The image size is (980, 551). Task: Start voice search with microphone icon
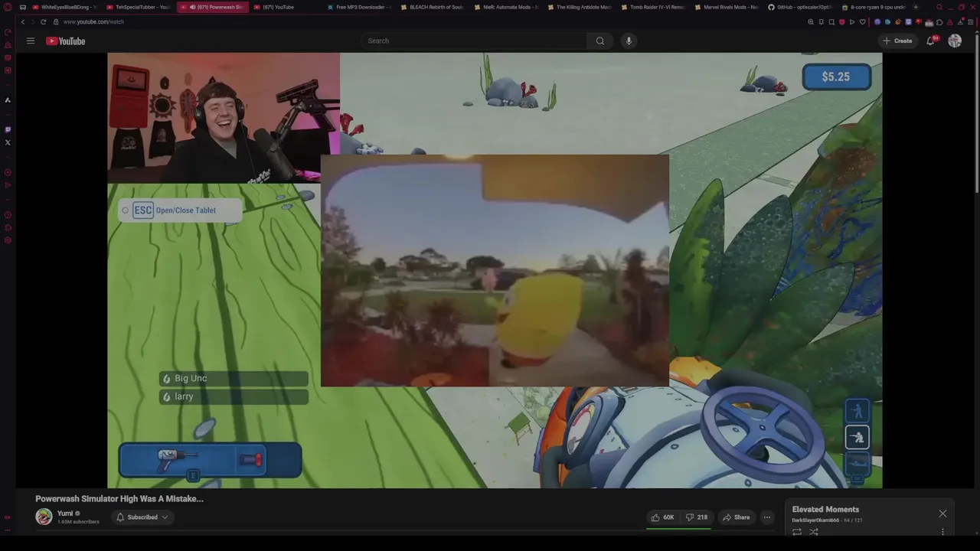[x=629, y=41]
